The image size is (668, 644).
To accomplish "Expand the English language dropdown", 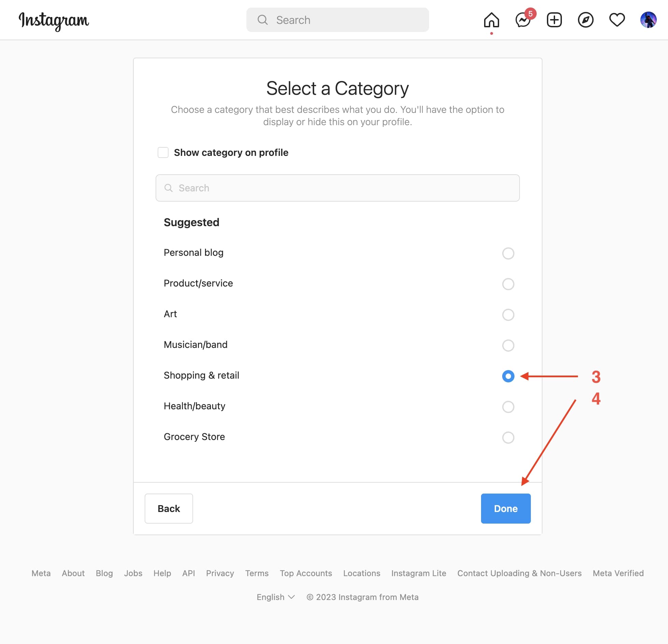I will point(276,597).
